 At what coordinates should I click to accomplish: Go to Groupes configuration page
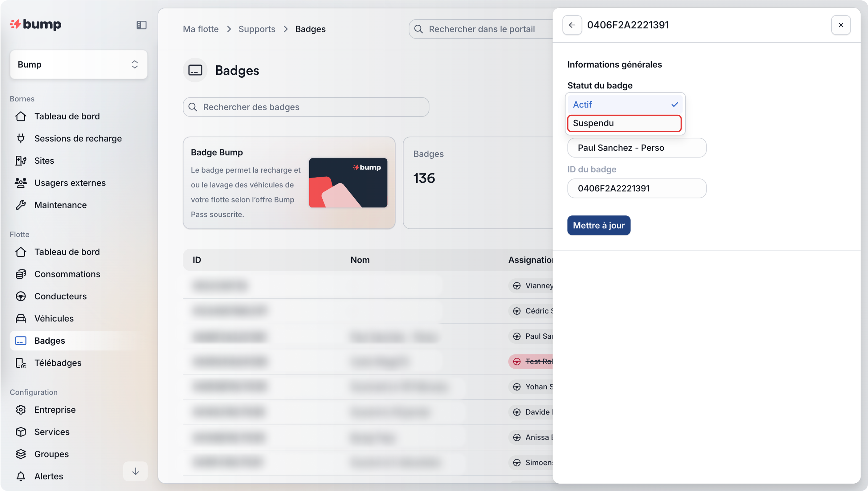pyautogui.click(x=51, y=454)
